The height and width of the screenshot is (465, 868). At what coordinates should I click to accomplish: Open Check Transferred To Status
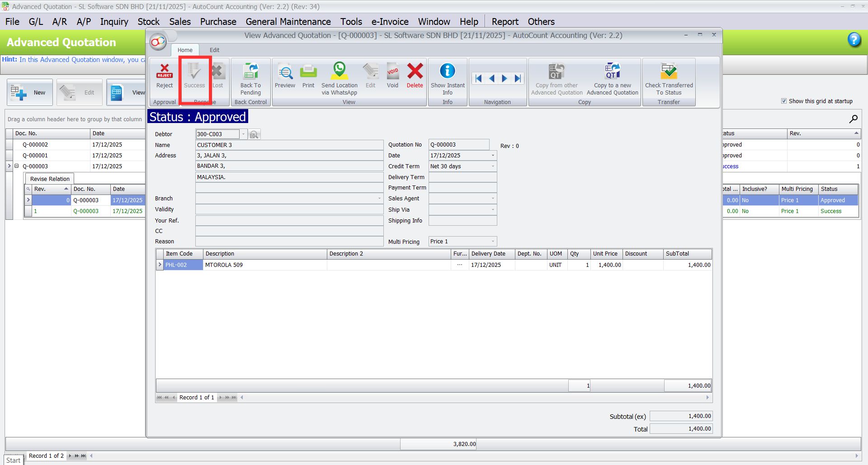click(x=669, y=77)
